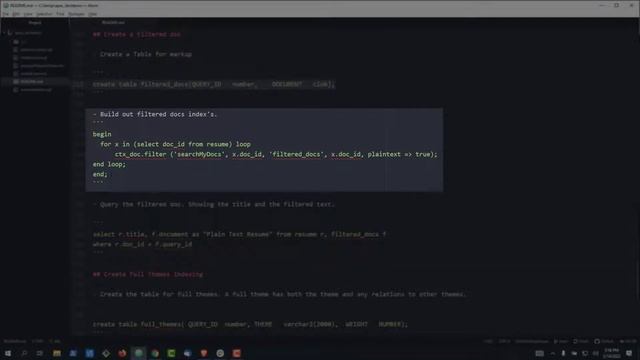Show hidden system tray icons

point(553,353)
